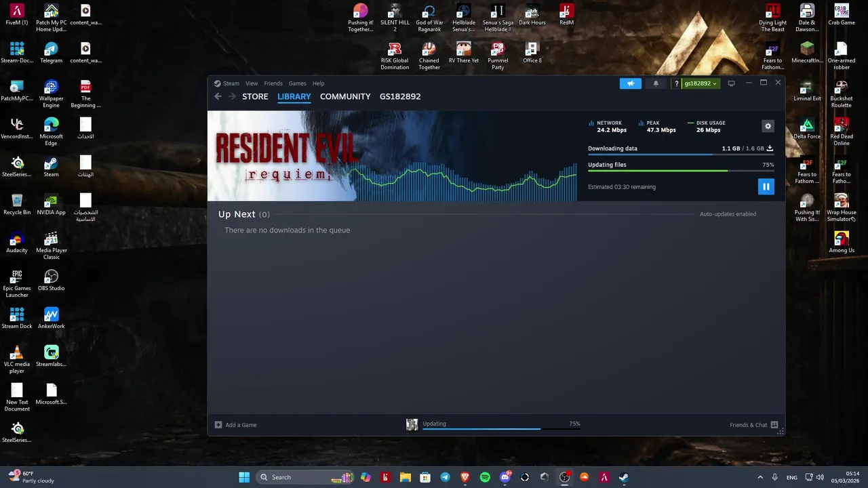Open the Help menu in Steam
This screenshot has width=868, height=488.
pyautogui.click(x=318, y=83)
